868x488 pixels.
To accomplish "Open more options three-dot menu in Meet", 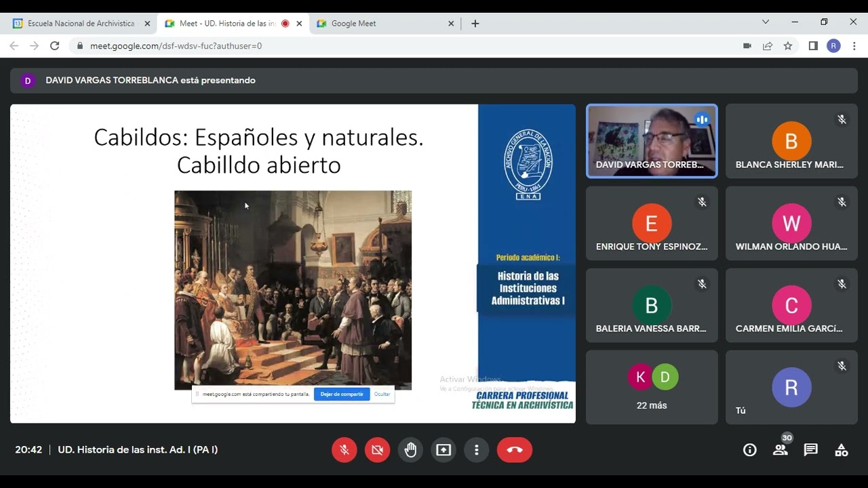I will pos(477,450).
